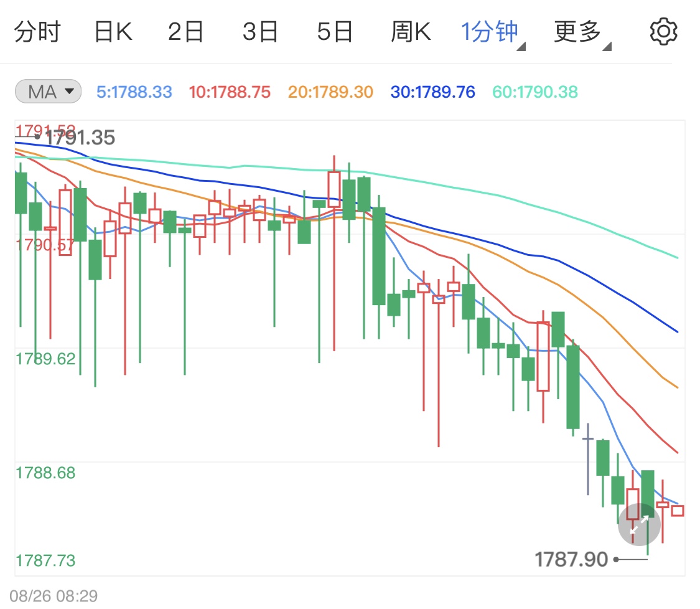
Task: Click the 1788.68 price axis label
Action: click(45, 473)
